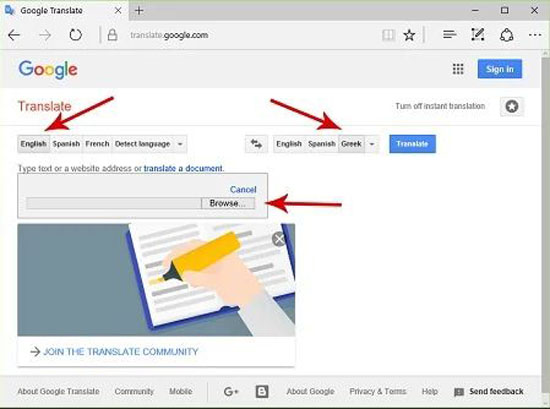Add page to favorites with star icon
Image resolution: width=550 pixels, height=409 pixels.
[x=409, y=35]
